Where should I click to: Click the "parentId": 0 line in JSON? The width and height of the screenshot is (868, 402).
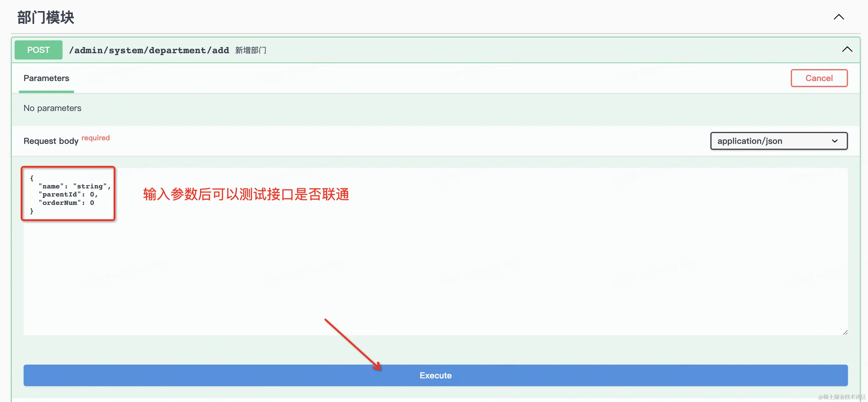tap(67, 194)
